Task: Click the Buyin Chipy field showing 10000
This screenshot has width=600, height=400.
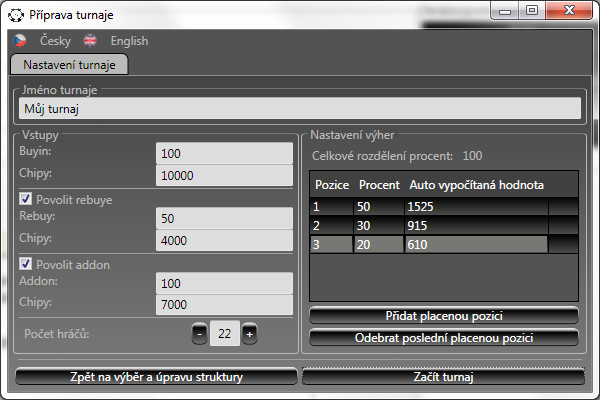Action: [x=224, y=176]
